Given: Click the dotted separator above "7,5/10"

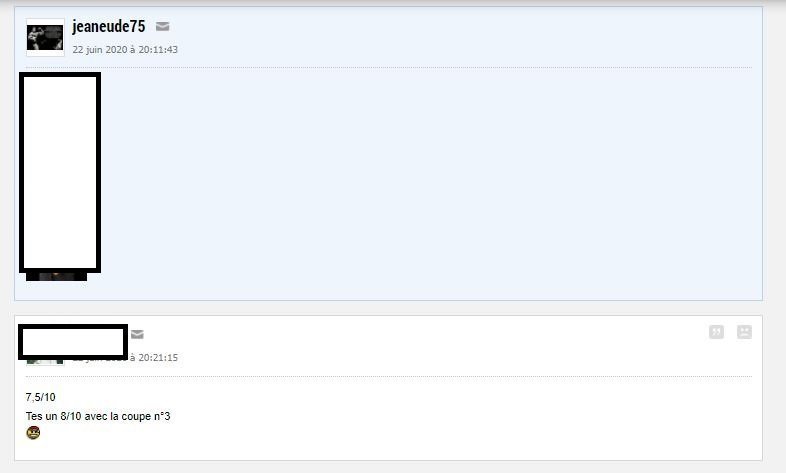Looking at the screenshot, I should point(389,376).
